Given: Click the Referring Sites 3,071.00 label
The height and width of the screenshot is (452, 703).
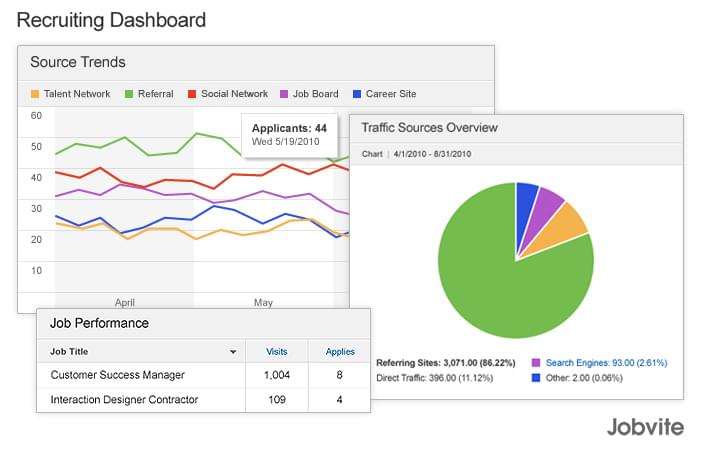Looking at the screenshot, I should pyautogui.click(x=446, y=363).
